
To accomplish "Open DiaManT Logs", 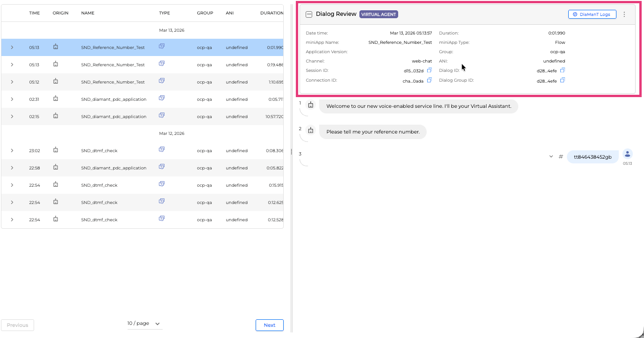I will click(x=592, y=14).
